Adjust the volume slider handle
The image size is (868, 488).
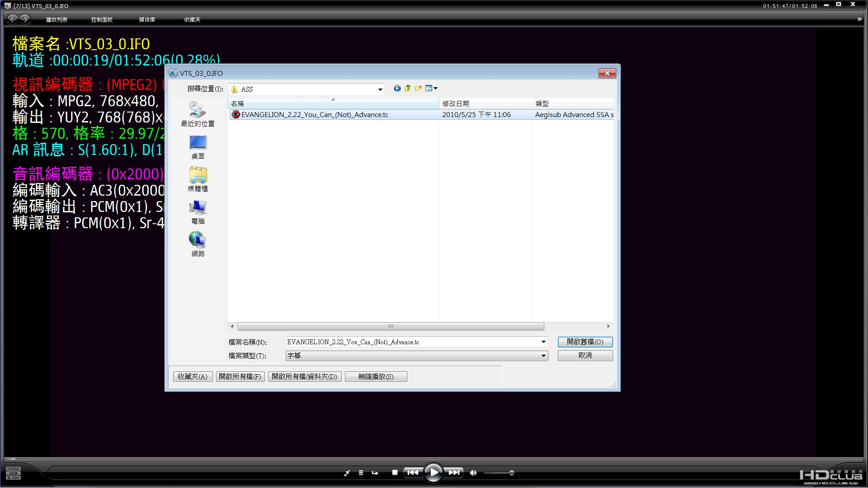[511, 473]
